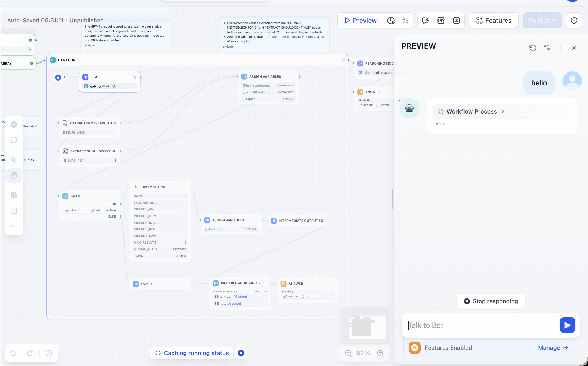Switch to pointer select mode tool
This screenshot has height=366, width=588.
tap(14, 160)
